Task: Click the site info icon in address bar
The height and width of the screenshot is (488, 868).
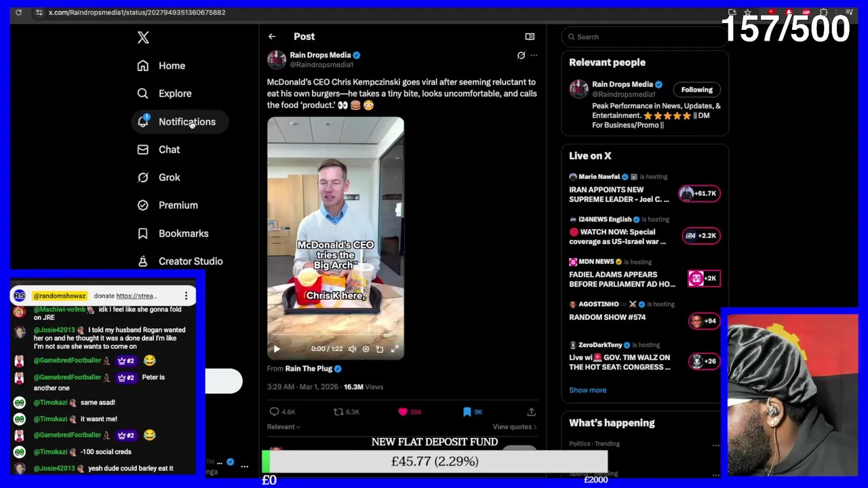Action: pos(39,12)
